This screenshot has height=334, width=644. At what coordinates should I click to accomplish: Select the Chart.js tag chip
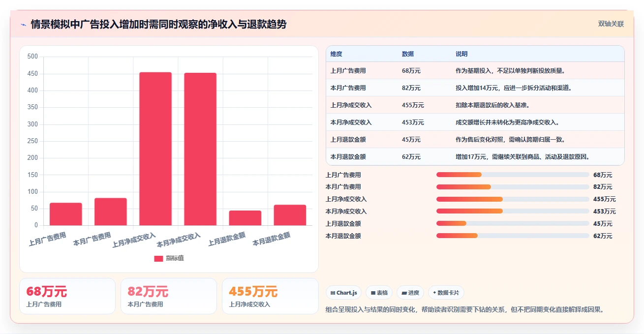click(x=343, y=293)
